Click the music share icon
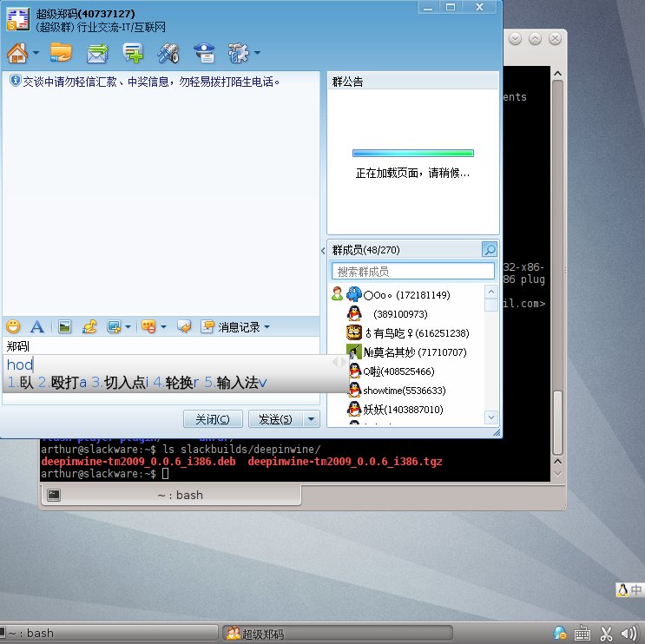The height and width of the screenshot is (644, 645). (x=89, y=327)
